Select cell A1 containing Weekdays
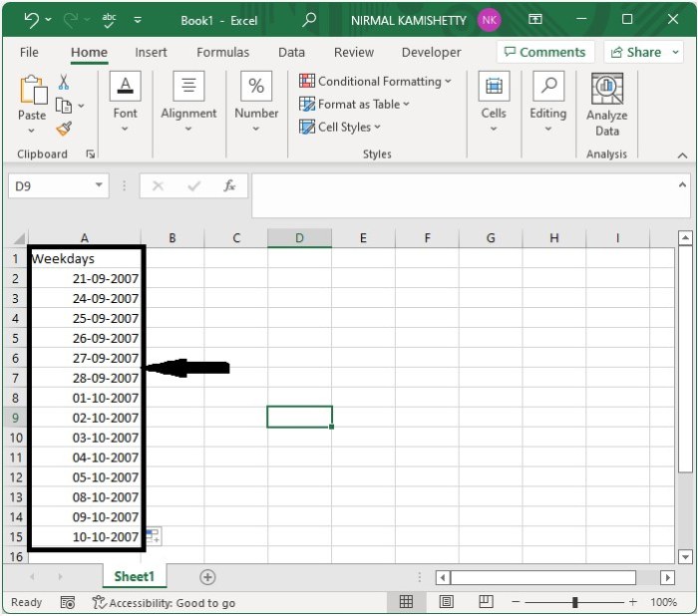The width and height of the screenshot is (698, 616). 85,258
